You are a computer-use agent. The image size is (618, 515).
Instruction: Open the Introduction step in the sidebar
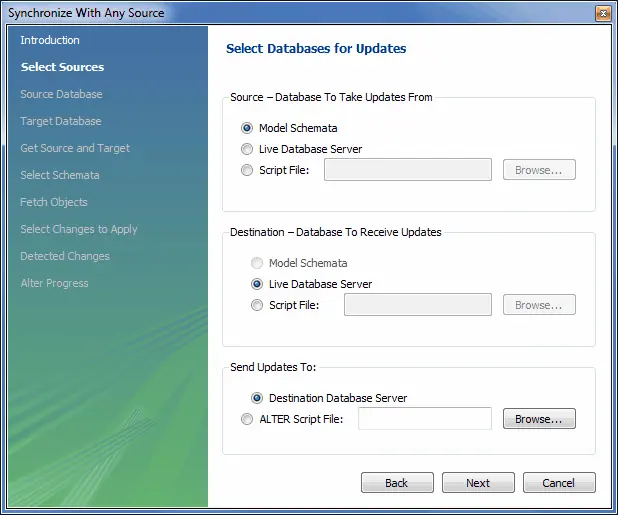(50, 40)
